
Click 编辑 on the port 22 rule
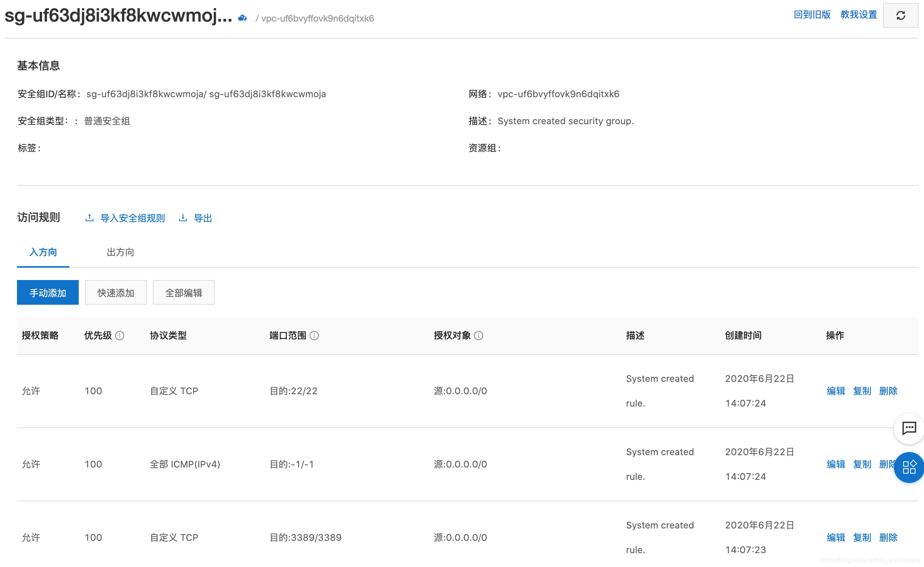point(836,391)
